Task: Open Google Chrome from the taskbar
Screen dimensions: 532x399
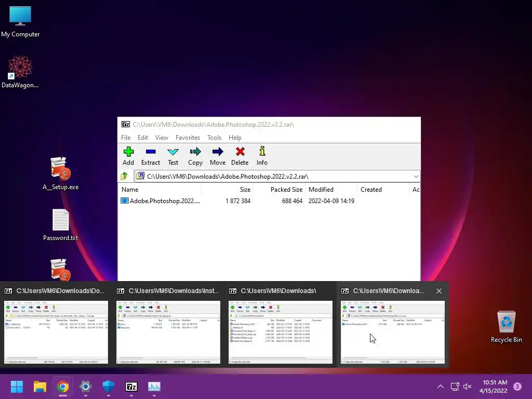Action: [63, 387]
